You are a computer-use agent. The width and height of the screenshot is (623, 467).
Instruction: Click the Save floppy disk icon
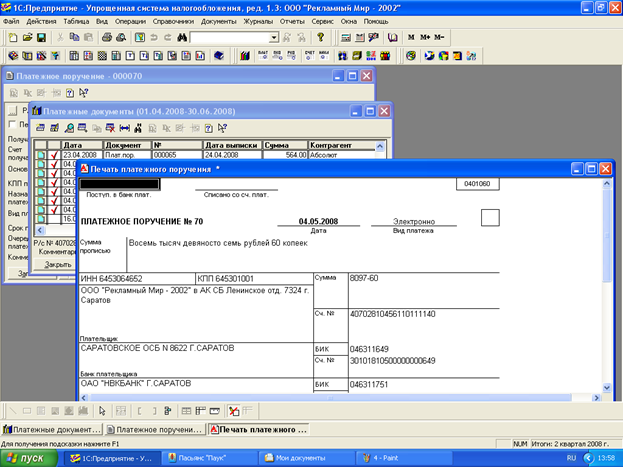41,38
